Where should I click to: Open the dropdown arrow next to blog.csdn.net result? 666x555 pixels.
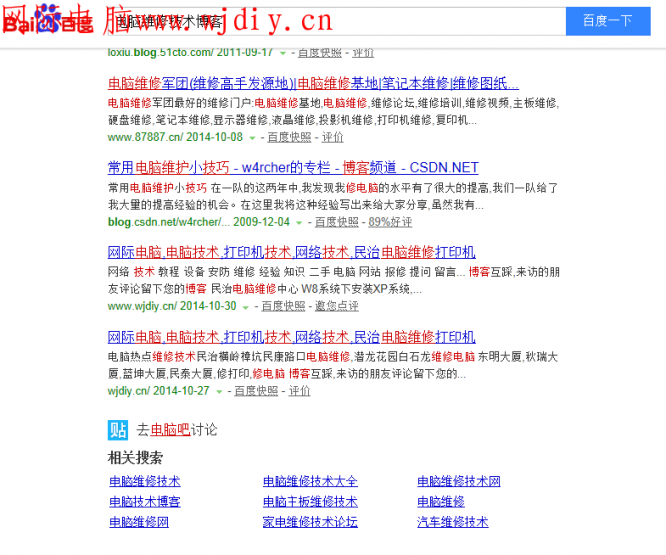pyautogui.click(x=300, y=222)
